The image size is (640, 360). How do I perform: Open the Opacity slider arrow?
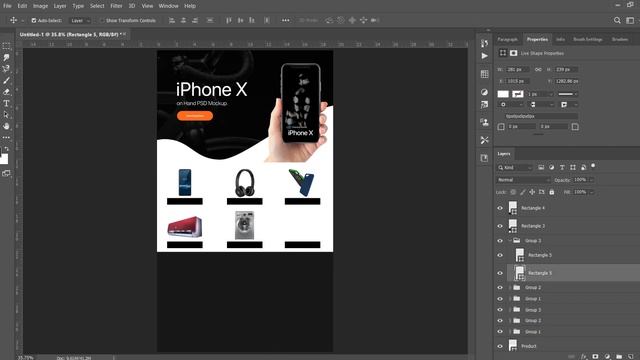point(591,180)
